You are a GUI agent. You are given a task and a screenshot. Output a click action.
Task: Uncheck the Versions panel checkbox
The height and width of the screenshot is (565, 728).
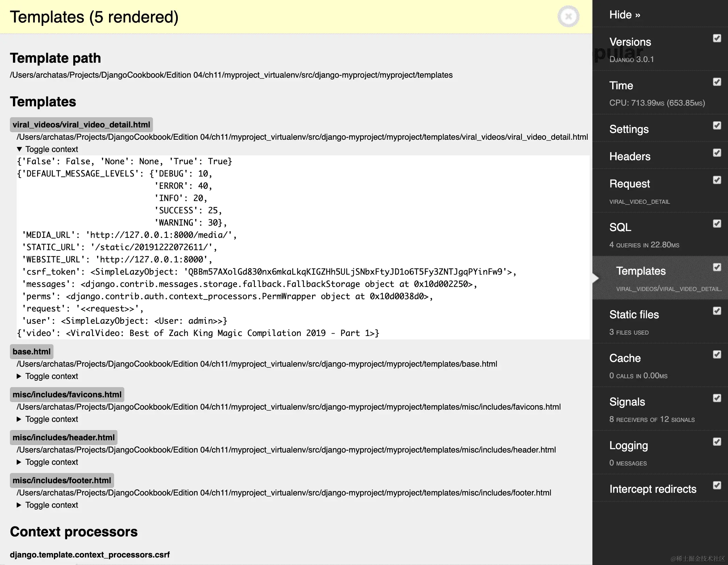click(x=717, y=38)
